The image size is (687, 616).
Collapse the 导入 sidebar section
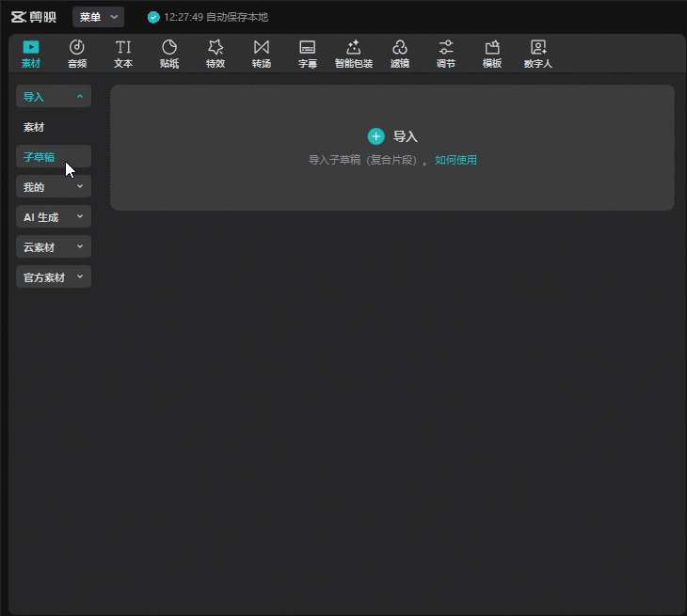(54, 97)
